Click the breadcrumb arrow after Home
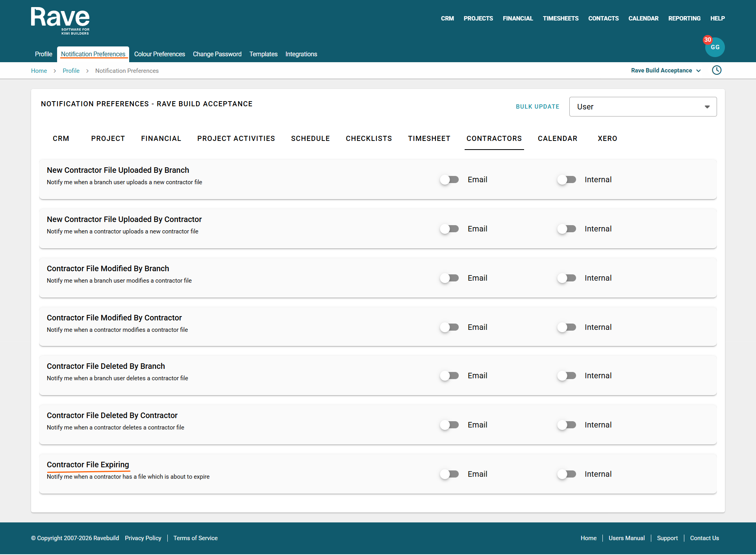 [55, 71]
